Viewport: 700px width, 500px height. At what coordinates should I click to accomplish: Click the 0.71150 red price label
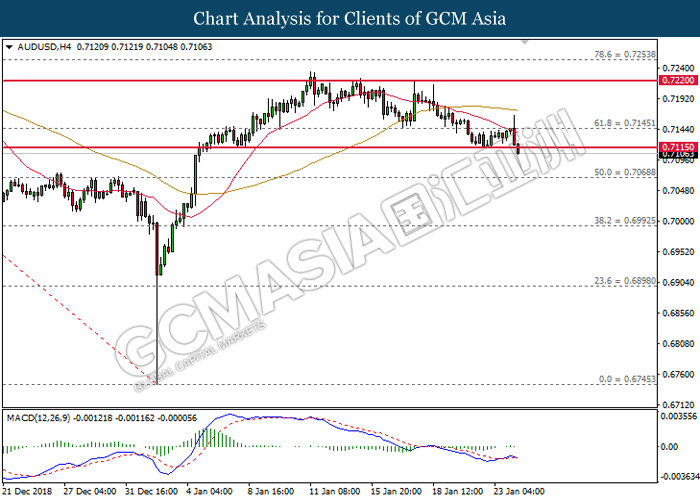[678, 147]
